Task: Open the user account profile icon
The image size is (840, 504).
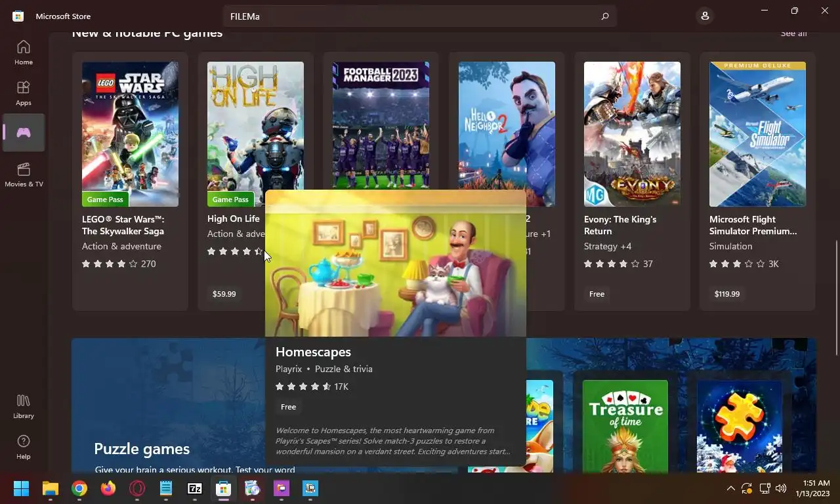Action: [705, 16]
